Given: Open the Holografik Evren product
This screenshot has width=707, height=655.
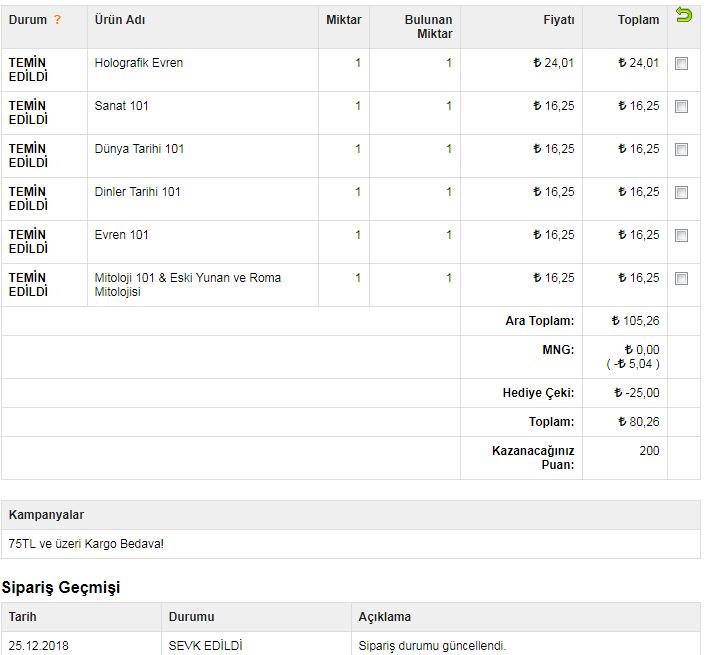Looking at the screenshot, I should [138, 63].
